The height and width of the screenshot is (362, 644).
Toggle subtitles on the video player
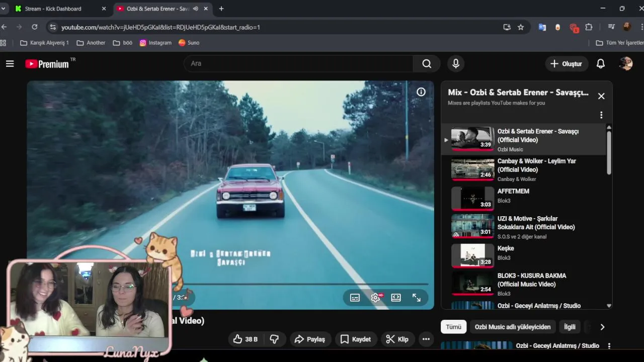coord(355,298)
